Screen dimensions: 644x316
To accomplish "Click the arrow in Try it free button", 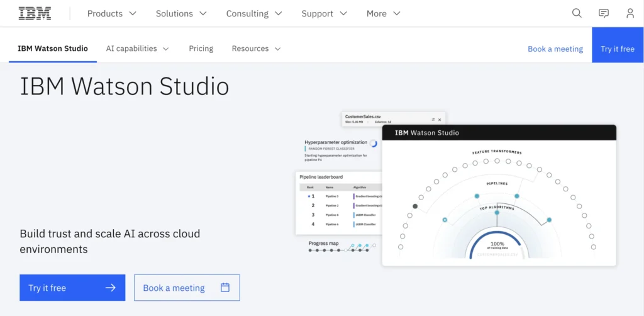I will pyautogui.click(x=111, y=288).
